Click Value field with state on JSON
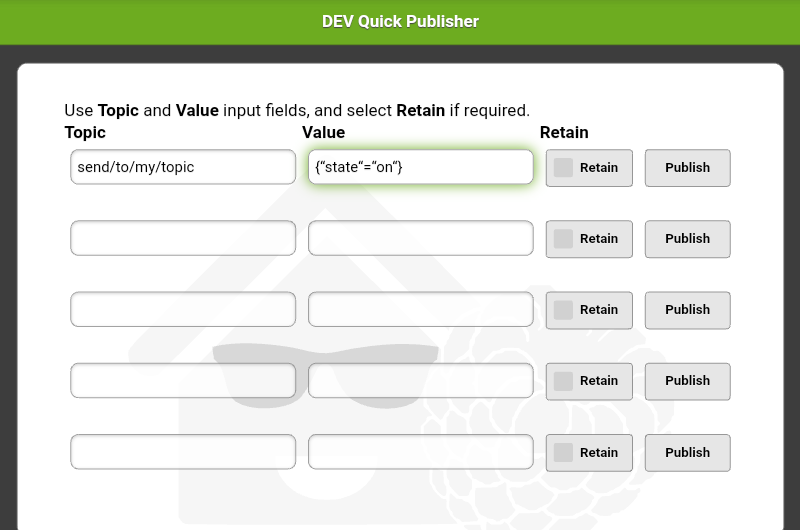This screenshot has height=530, width=800. 420,167
